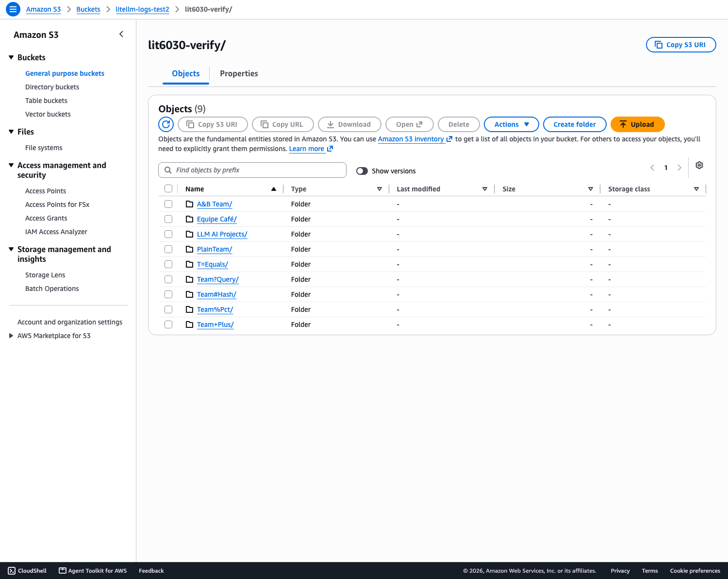Select the Objects tab
728x579 pixels.
(186, 73)
